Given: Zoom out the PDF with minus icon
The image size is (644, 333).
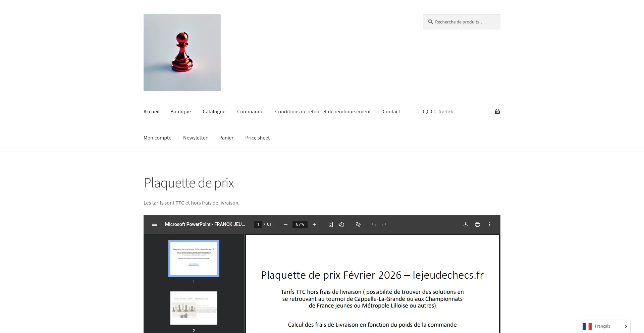Looking at the screenshot, I should [286, 224].
